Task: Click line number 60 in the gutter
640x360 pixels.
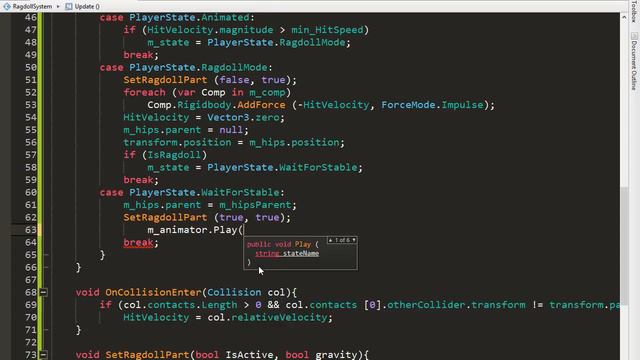Action: pos(31,192)
